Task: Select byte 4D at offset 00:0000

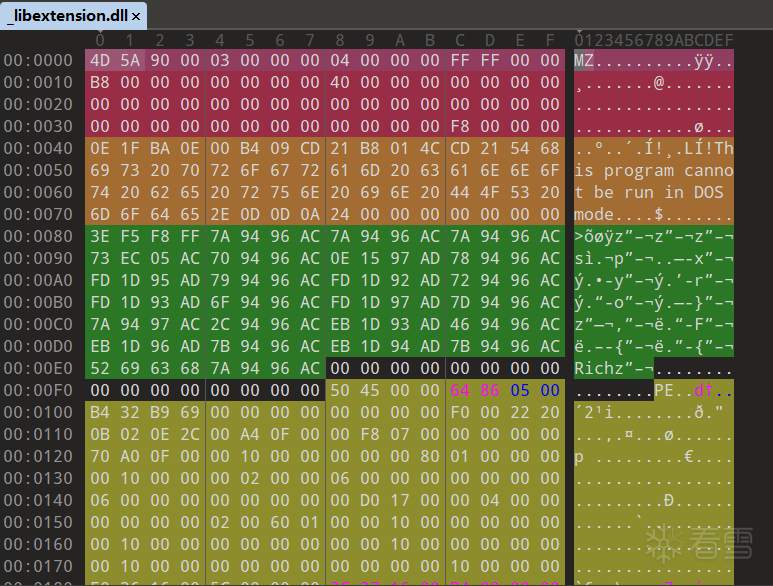Action: coord(100,60)
